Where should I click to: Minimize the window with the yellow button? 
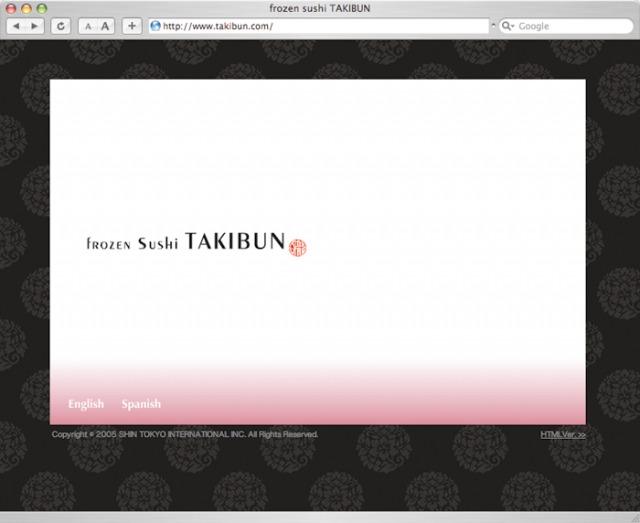pos(26,9)
